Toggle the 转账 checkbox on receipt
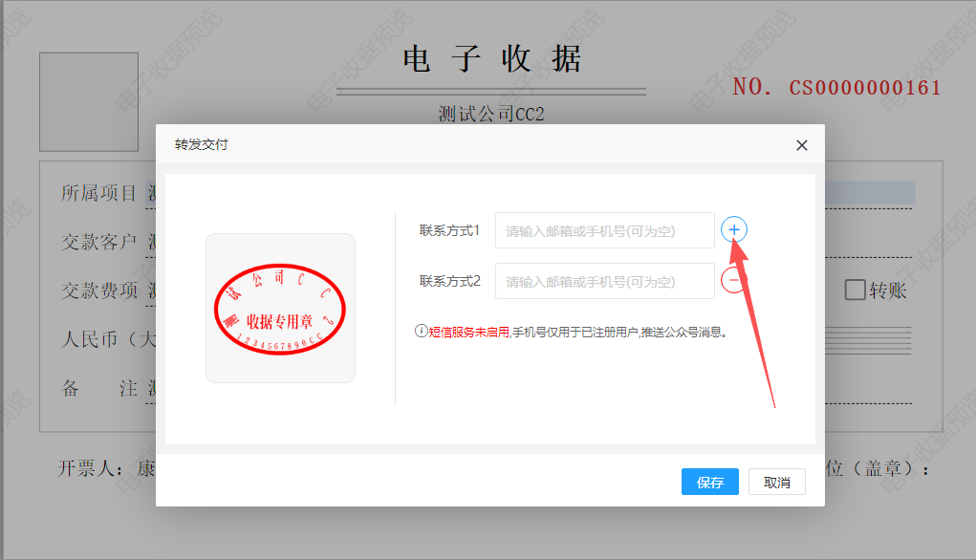 click(855, 290)
